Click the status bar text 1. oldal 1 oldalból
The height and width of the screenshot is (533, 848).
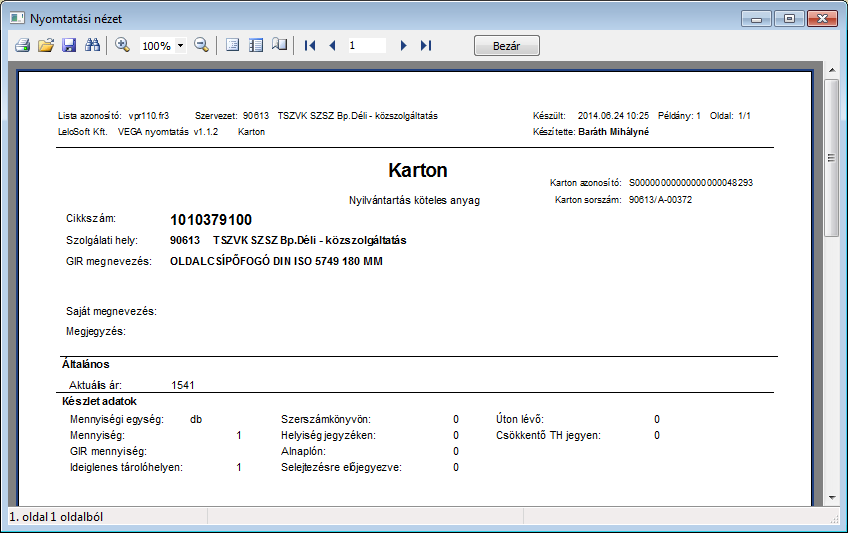(56, 517)
